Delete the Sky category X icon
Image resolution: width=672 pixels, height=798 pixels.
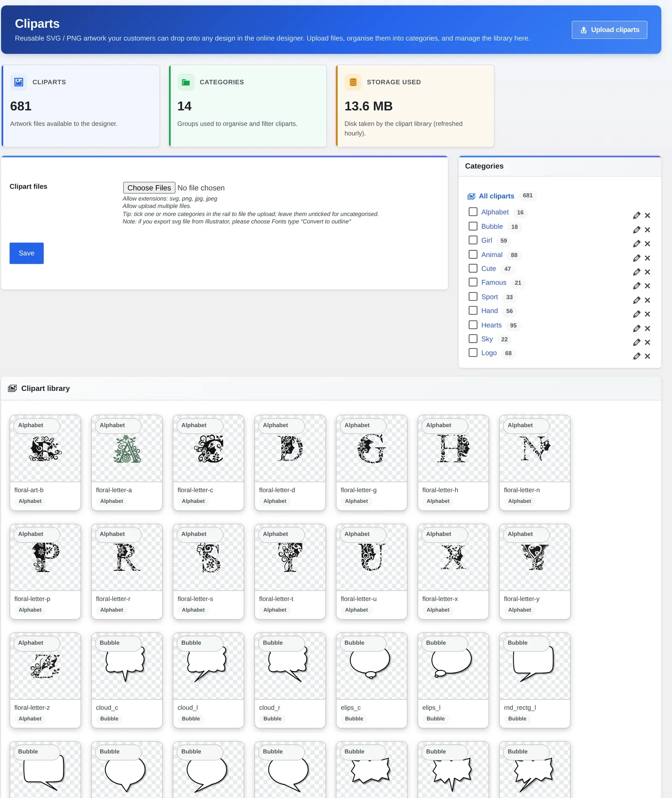pos(648,342)
